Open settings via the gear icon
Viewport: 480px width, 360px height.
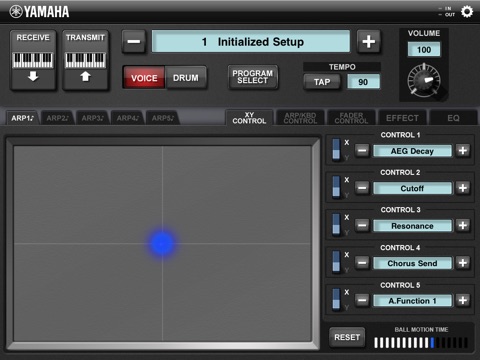click(467, 12)
